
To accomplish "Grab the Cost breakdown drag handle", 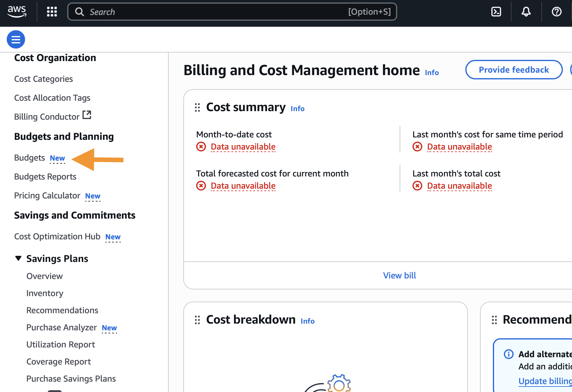I will [x=197, y=320].
